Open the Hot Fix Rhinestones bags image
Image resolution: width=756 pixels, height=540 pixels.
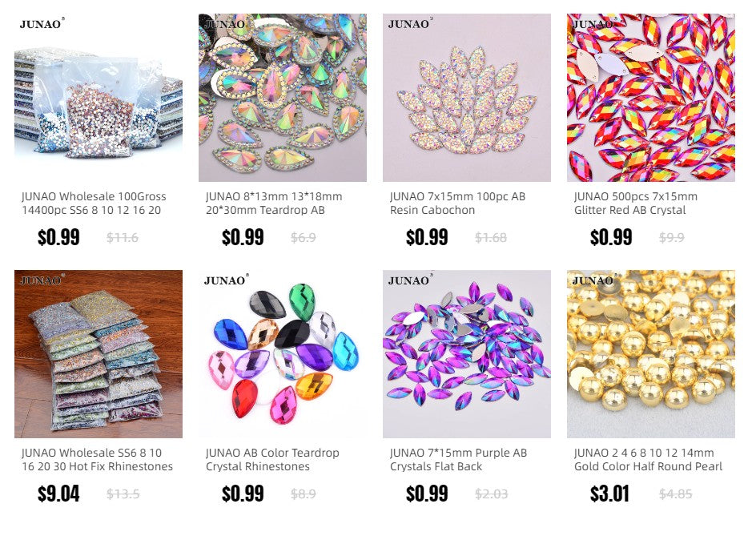click(x=99, y=354)
